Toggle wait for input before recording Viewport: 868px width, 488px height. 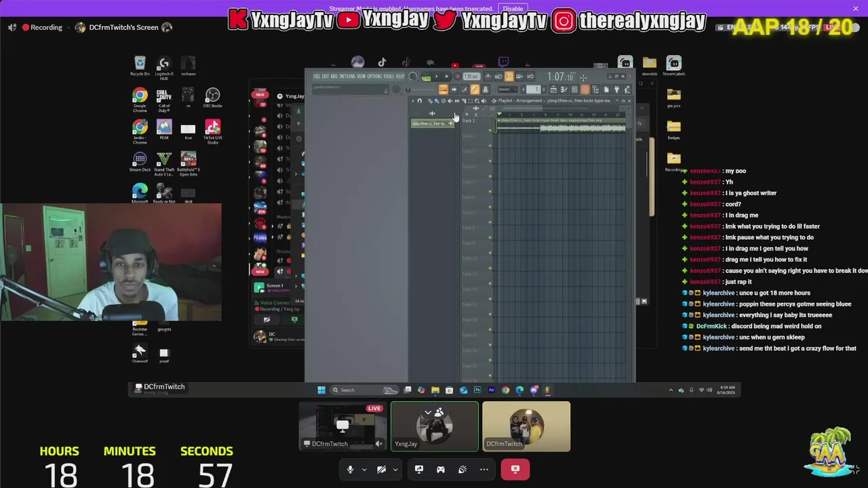(498, 77)
